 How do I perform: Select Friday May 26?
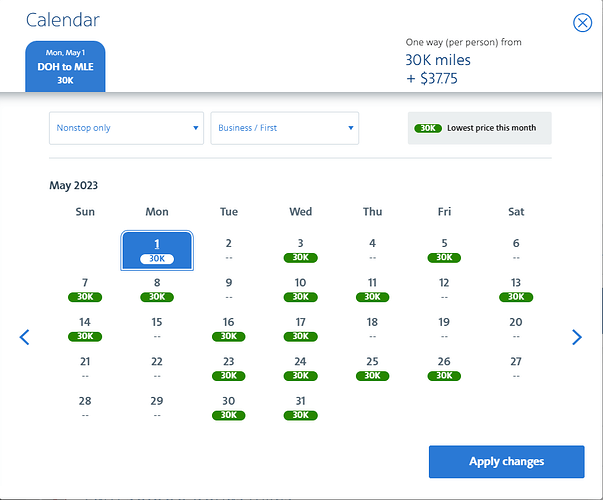point(444,368)
